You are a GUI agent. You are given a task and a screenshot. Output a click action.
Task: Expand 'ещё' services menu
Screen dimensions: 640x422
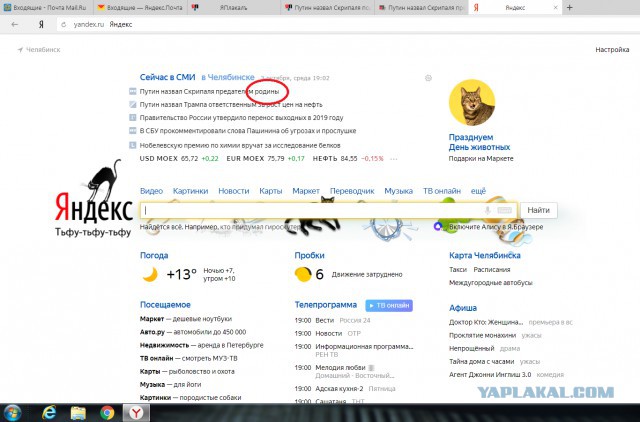pyautogui.click(x=478, y=191)
